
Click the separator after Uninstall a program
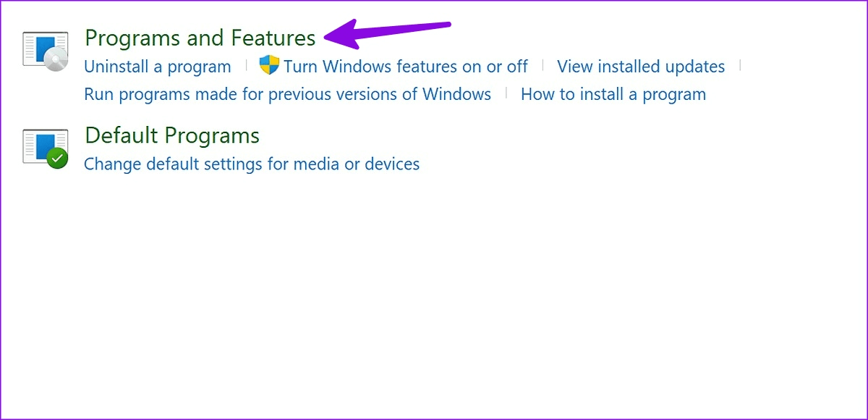click(x=246, y=66)
